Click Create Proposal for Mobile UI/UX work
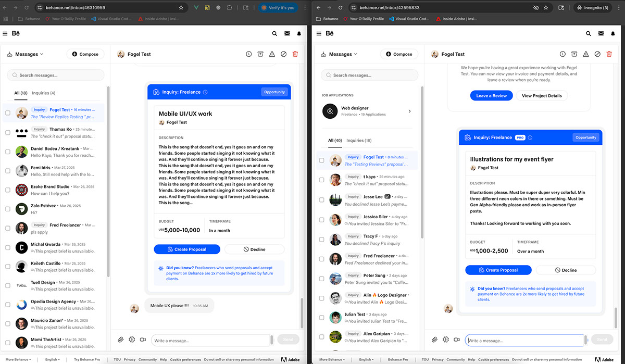This screenshot has height=364, width=625. tap(187, 249)
